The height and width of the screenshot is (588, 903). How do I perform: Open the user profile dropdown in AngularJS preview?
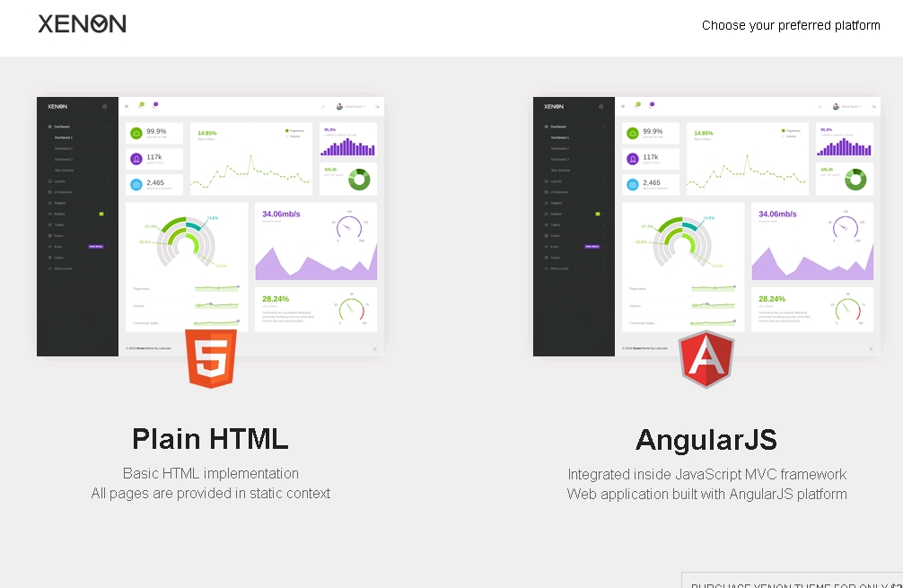pyautogui.click(x=846, y=107)
